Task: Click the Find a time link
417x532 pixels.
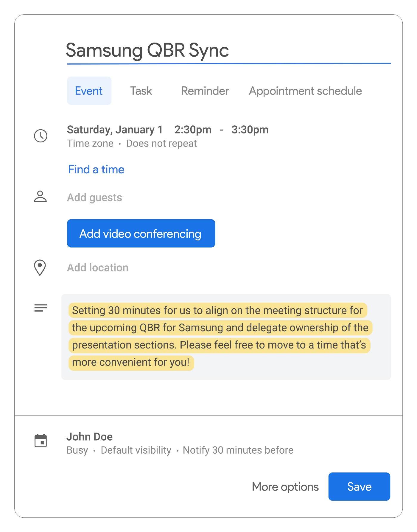Action: 96,169
